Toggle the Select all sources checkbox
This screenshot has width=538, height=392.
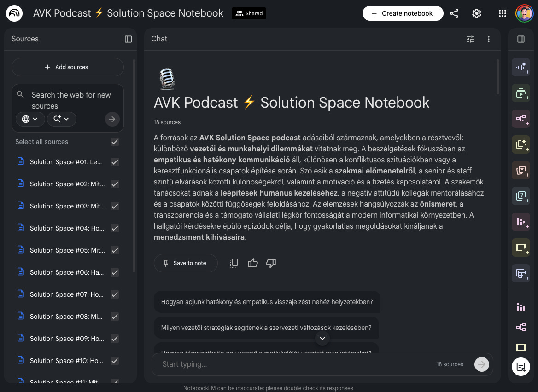(115, 142)
